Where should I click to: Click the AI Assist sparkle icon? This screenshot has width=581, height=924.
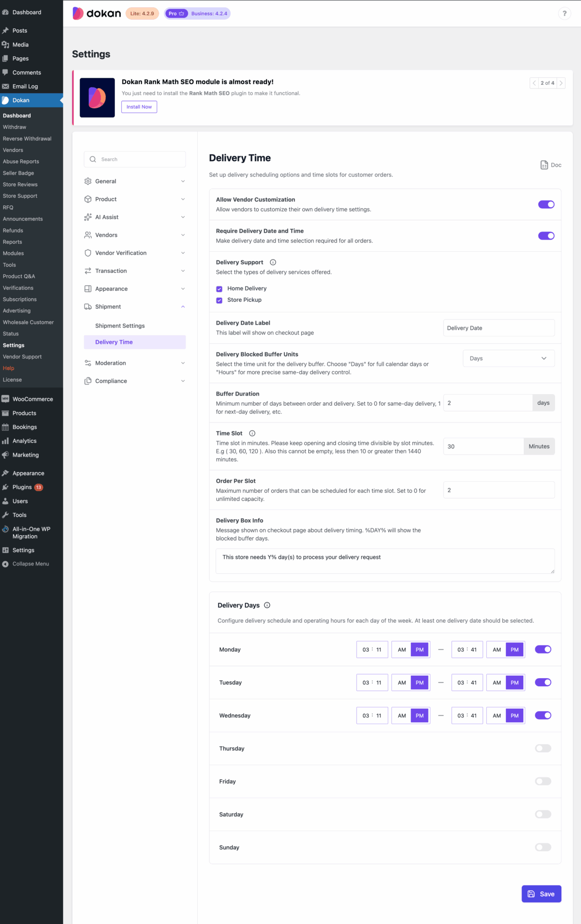[88, 217]
